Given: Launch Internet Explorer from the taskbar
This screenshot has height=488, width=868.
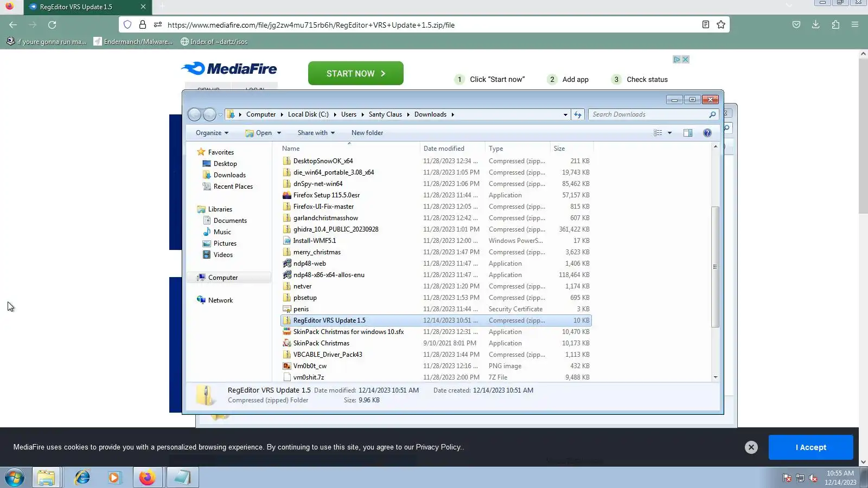Looking at the screenshot, I should pyautogui.click(x=82, y=478).
